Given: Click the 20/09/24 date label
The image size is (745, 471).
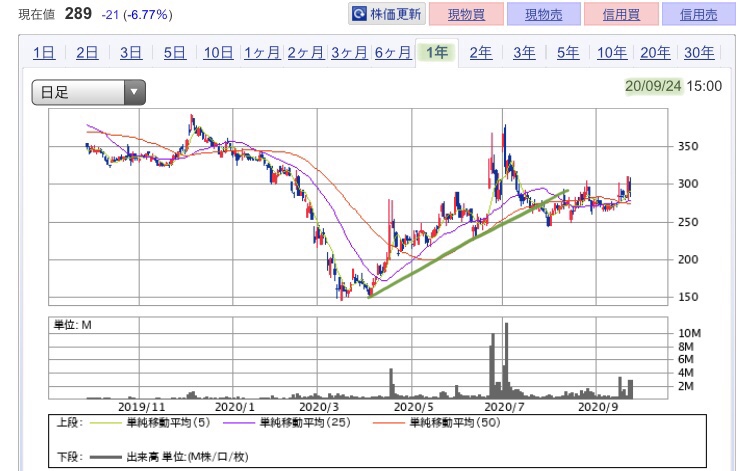Looking at the screenshot, I should pos(653,86).
